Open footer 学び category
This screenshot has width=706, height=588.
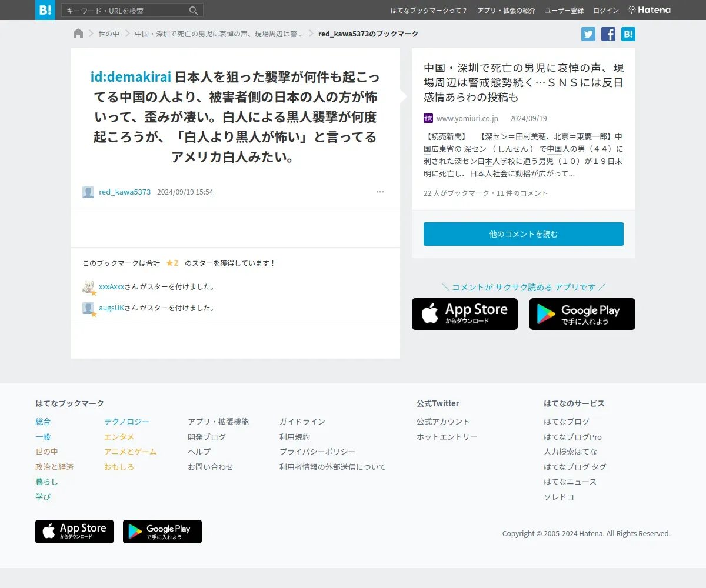(x=43, y=497)
